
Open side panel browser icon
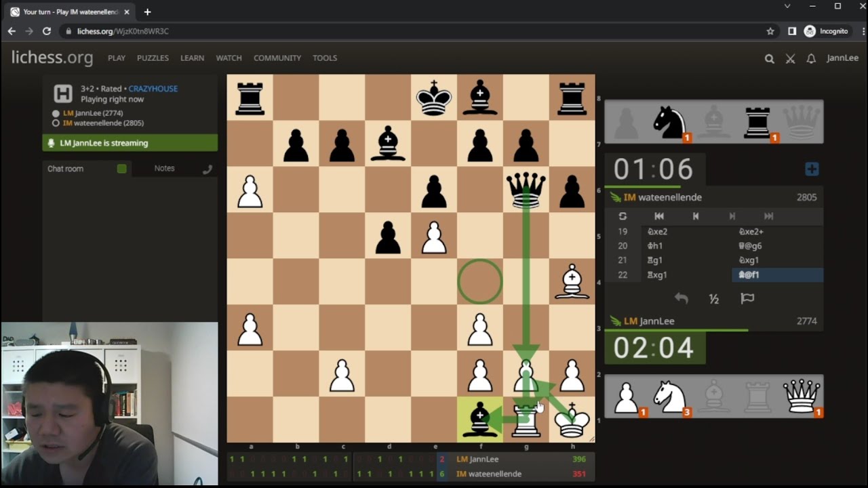(x=792, y=31)
